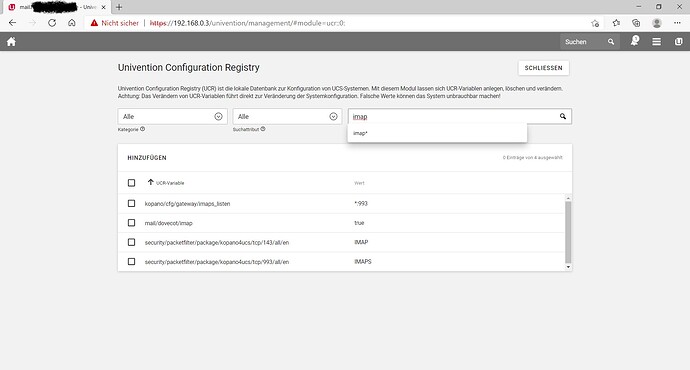Show the Suchattribut help tooltip icon
Image resolution: width=690 pixels, height=370 pixels.
point(263,129)
